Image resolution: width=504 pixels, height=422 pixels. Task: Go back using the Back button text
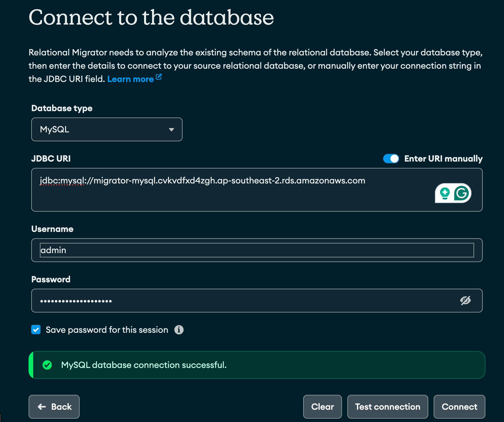tap(61, 407)
